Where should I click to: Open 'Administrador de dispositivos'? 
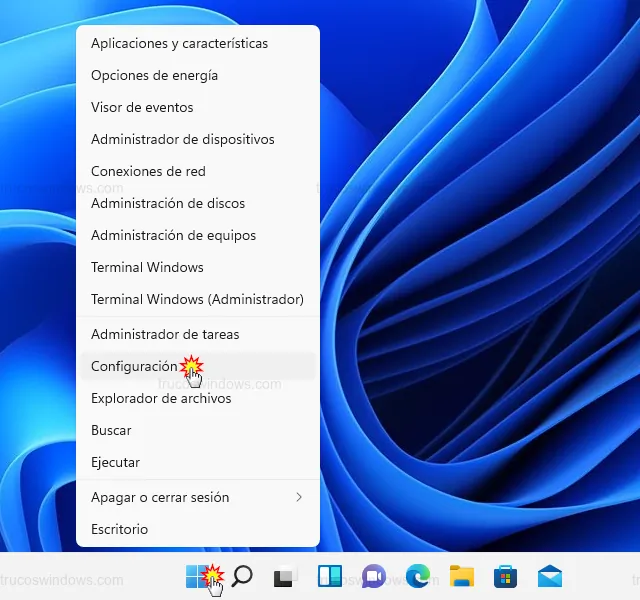click(182, 139)
